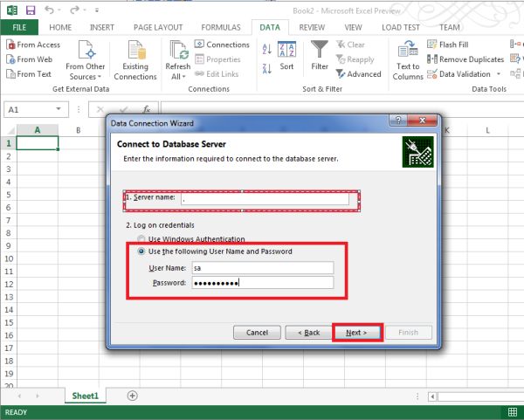Go Back in the wizard
Viewport: 524px width, 420px height.
point(308,333)
